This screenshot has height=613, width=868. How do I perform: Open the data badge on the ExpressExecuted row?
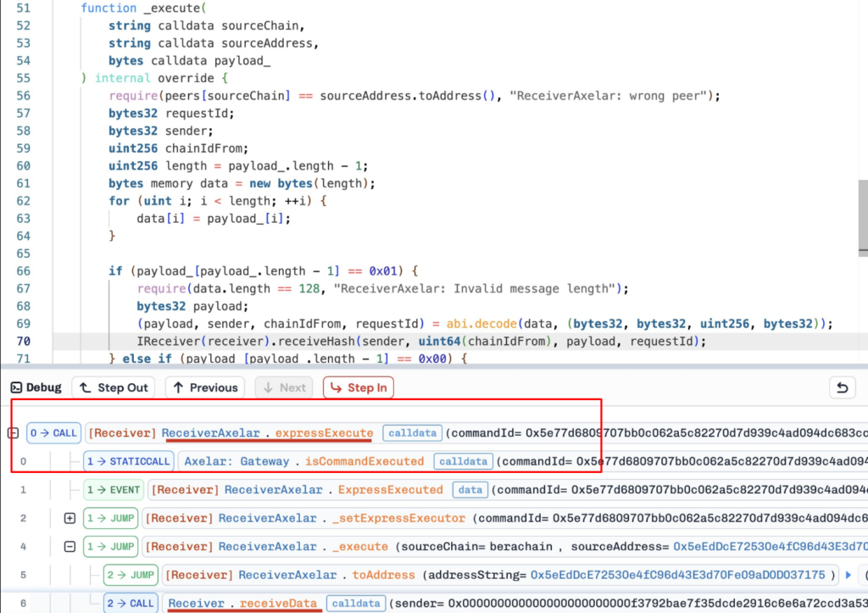(471, 489)
